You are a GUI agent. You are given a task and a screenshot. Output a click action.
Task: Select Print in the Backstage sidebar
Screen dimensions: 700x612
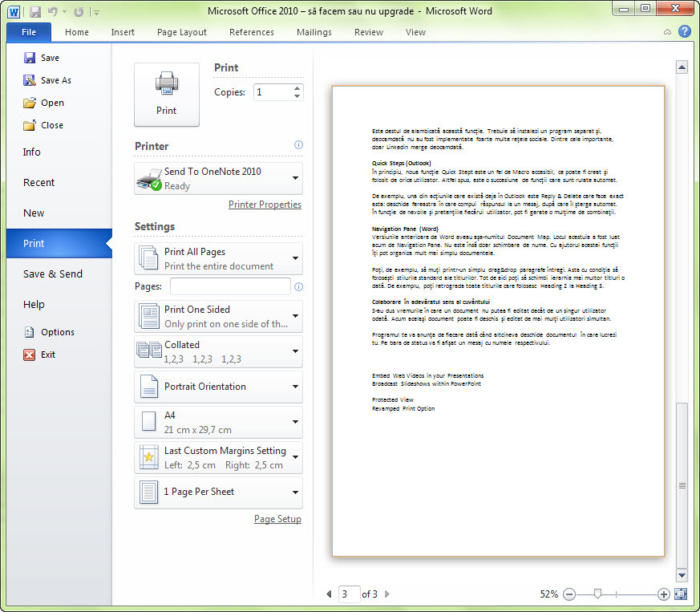[59, 244]
